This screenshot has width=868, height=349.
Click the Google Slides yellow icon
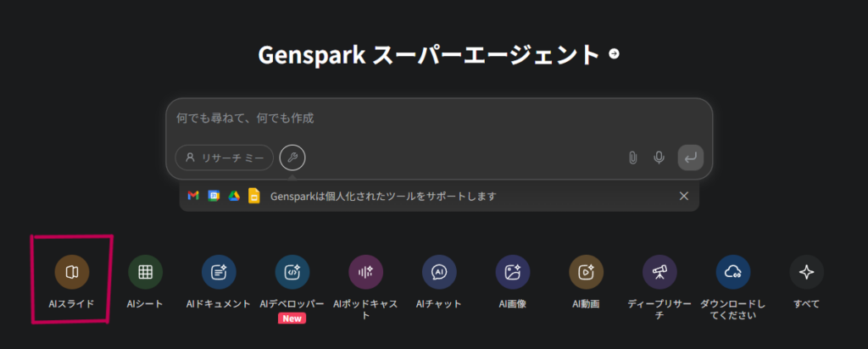(x=254, y=196)
